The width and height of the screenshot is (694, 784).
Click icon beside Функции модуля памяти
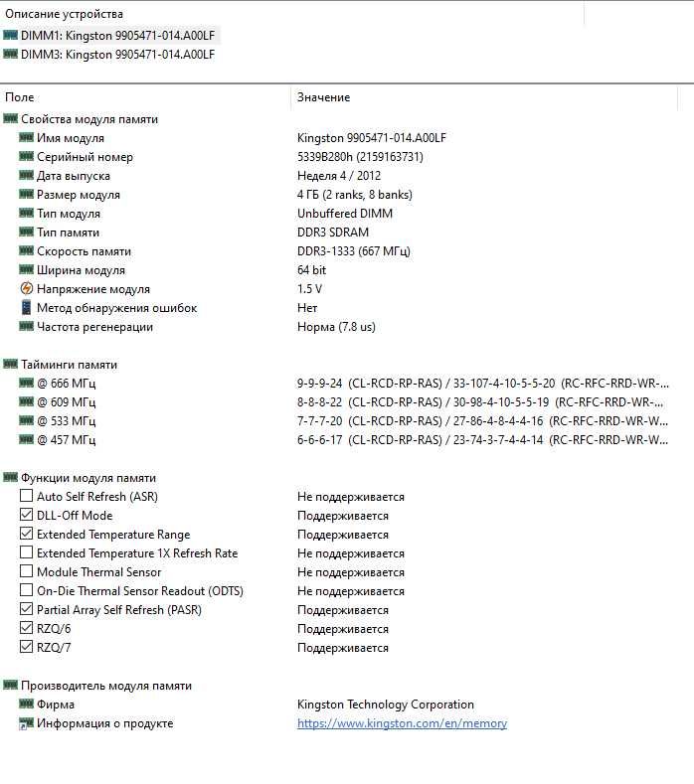[x=10, y=478]
